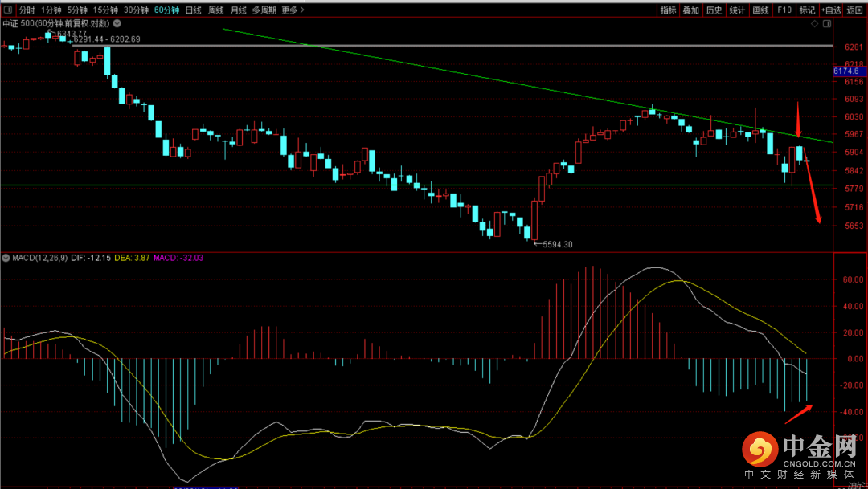This screenshot has width=868, height=489.
Task: Select the 分时 intraday tab
Action: [27, 10]
